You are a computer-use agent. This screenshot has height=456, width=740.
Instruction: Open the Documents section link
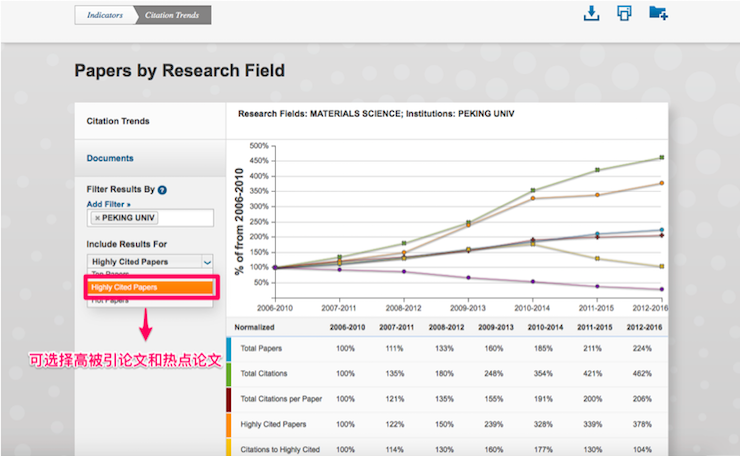pyautogui.click(x=110, y=158)
